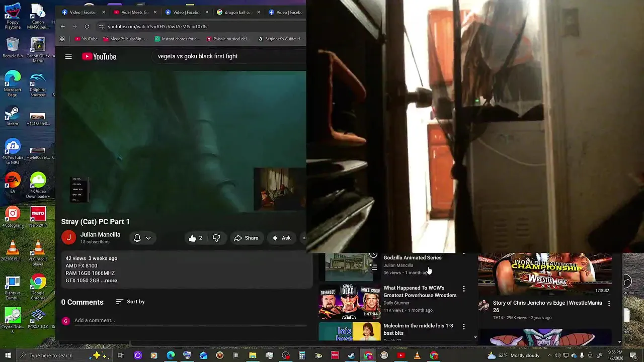The image size is (644, 362).
Task: Click the YouTube search box
Action: point(229,56)
